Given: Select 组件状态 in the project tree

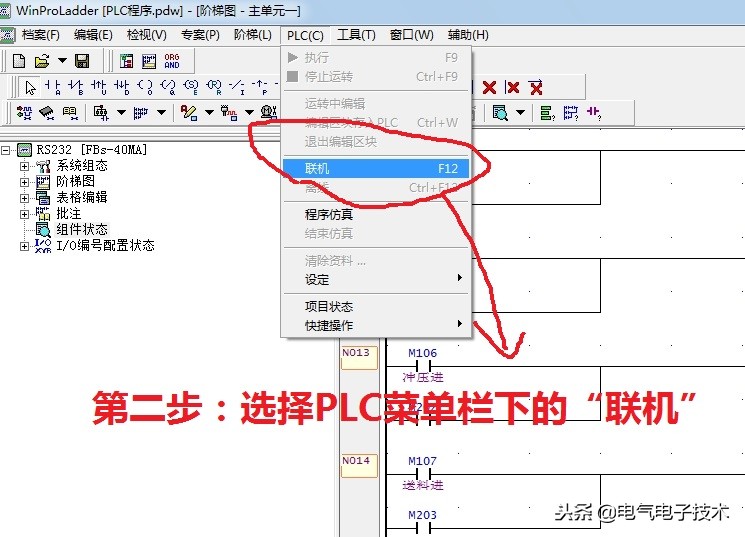Looking at the screenshot, I should (x=82, y=230).
